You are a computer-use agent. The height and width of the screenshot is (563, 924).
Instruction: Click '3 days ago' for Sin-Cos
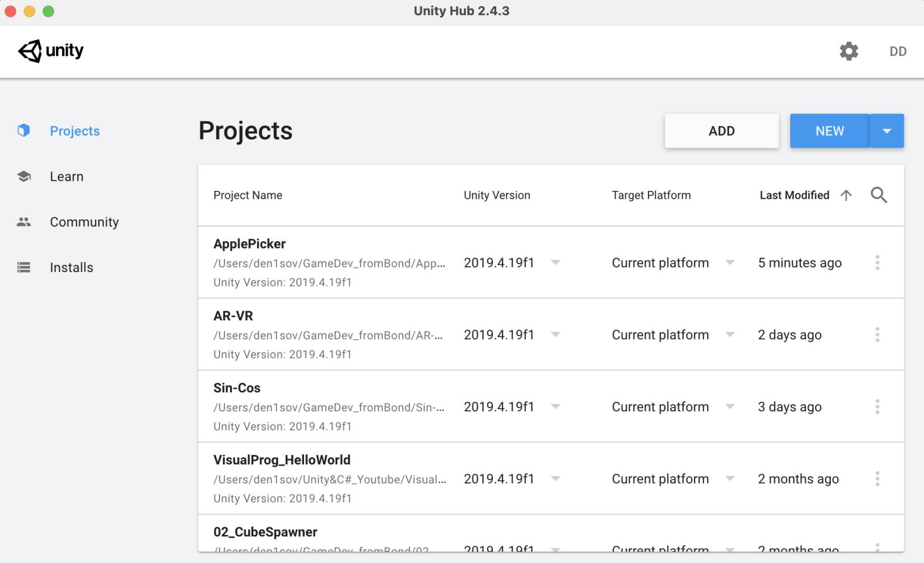coord(790,407)
